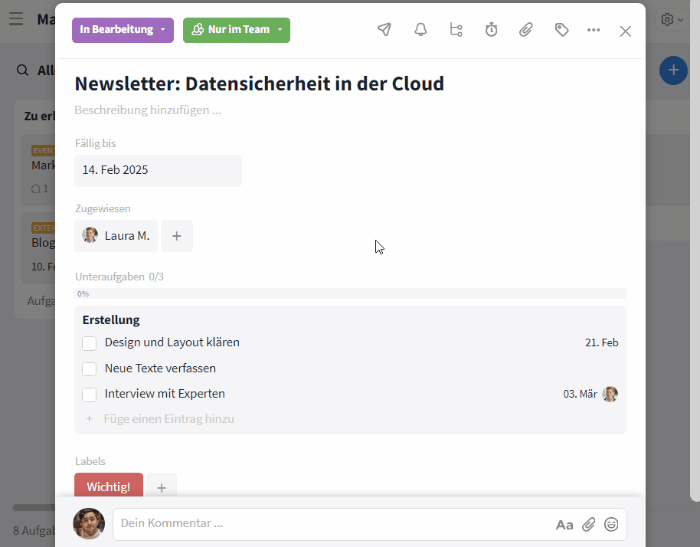Click the paper plane send icon

(x=384, y=30)
